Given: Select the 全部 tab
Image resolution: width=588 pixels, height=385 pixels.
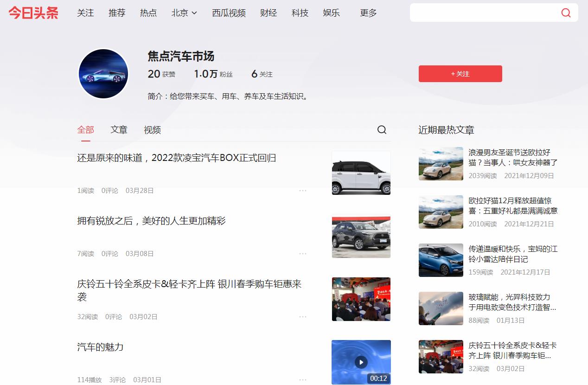Looking at the screenshot, I should [85, 130].
